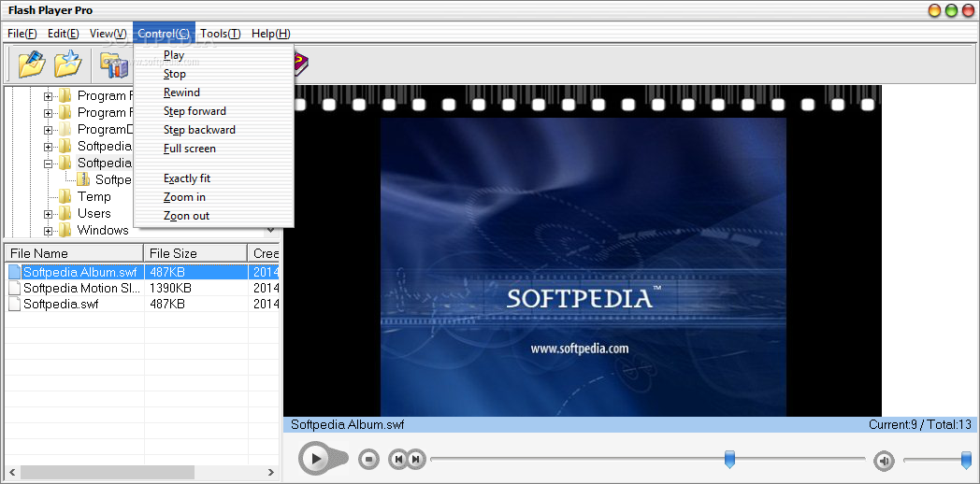This screenshot has width=980, height=484.
Task: Click the faded ProgramD... folder icon
Action: click(65, 129)
